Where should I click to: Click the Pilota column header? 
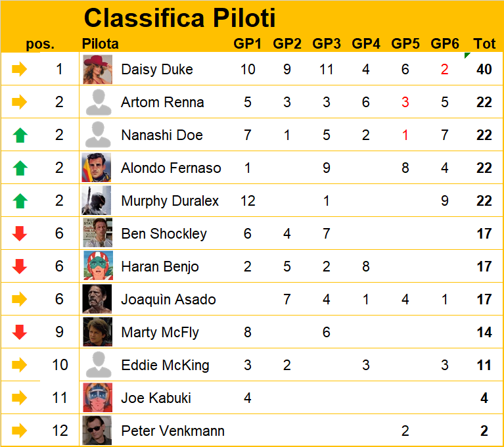(101, 43)
